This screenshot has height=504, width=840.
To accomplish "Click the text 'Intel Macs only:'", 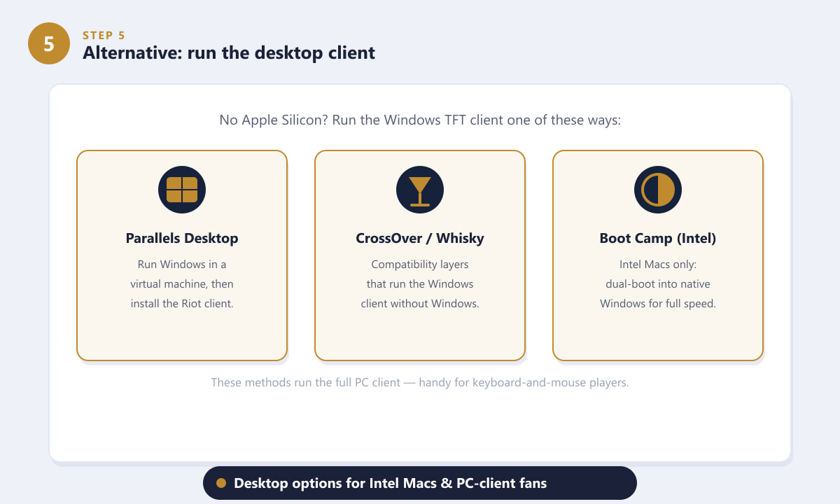I will pos(658,265).
